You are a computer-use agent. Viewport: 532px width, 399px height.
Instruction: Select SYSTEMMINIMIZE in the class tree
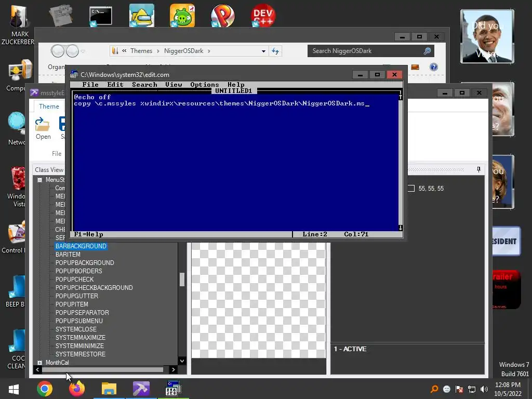[79, 345]
